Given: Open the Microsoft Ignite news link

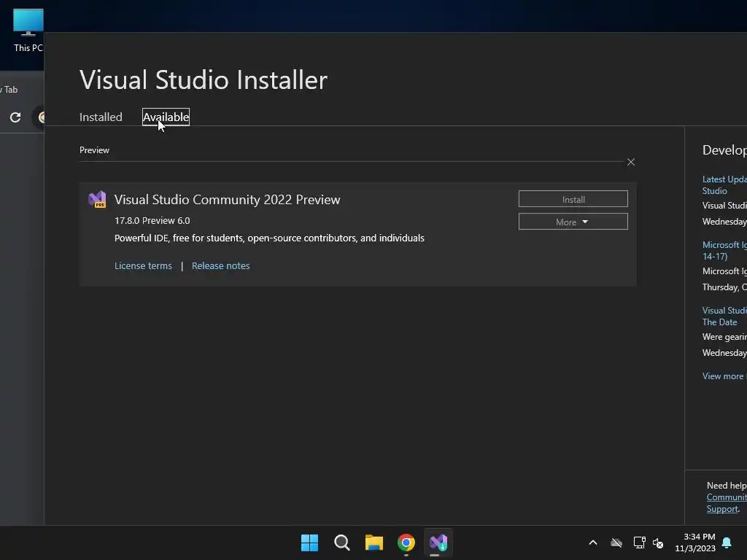Looking at the screenshot, I should [724, 251].
